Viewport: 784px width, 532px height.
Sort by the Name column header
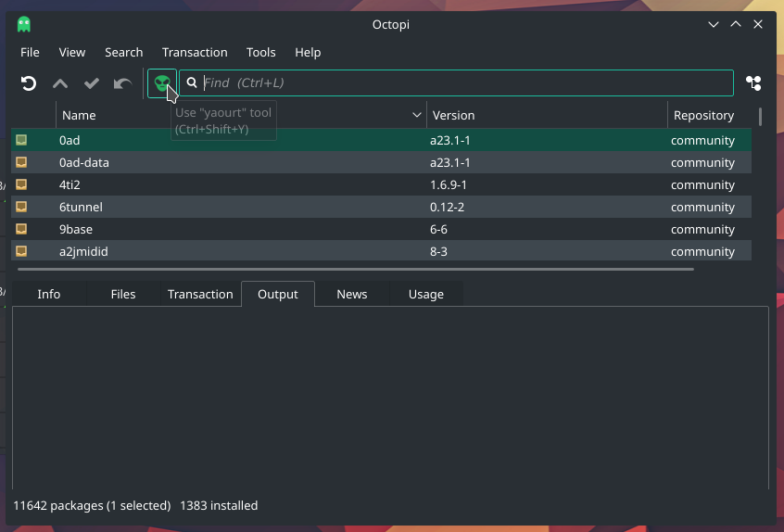[x=241, y=116]
